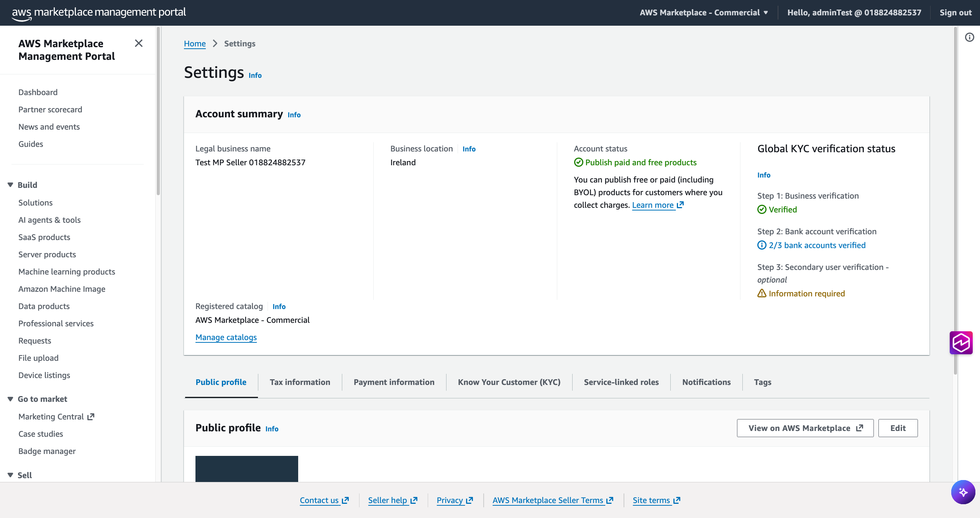This screenshot has height=518, width=980.
Task: Click the breadcrumb chevron separator icon
Action: click(x=215, y=43)
